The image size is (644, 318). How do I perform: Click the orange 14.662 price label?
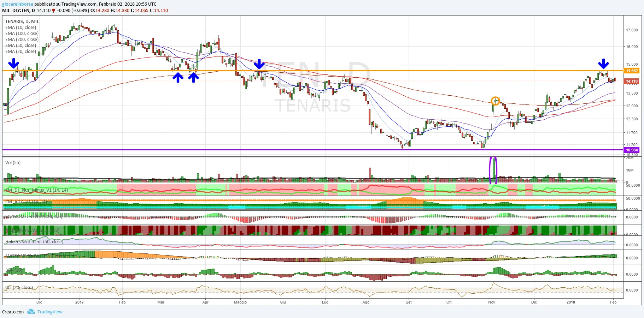click(x=632, y=71)
